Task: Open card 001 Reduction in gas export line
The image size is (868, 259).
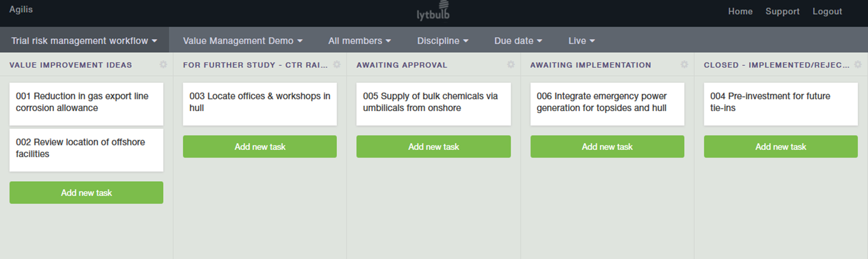Action: (87, 102)
